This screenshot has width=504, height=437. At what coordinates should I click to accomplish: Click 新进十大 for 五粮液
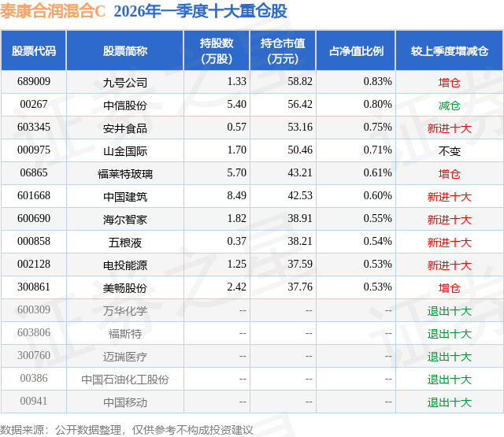(x=450, y=243)
